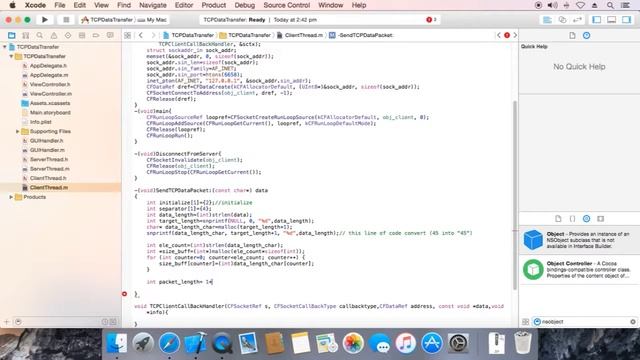Collapse the TCPDataTransfer group folder
The width and height of the screenshot is (640, 360).
tap(11, 56)
